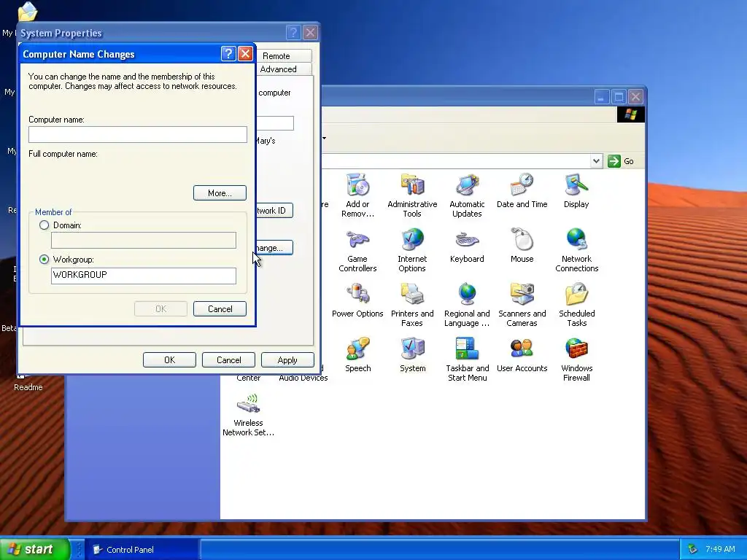Open Add or Remove Programs icon
The height and width of the screenshot is (560, 747).
pos(357,195)
